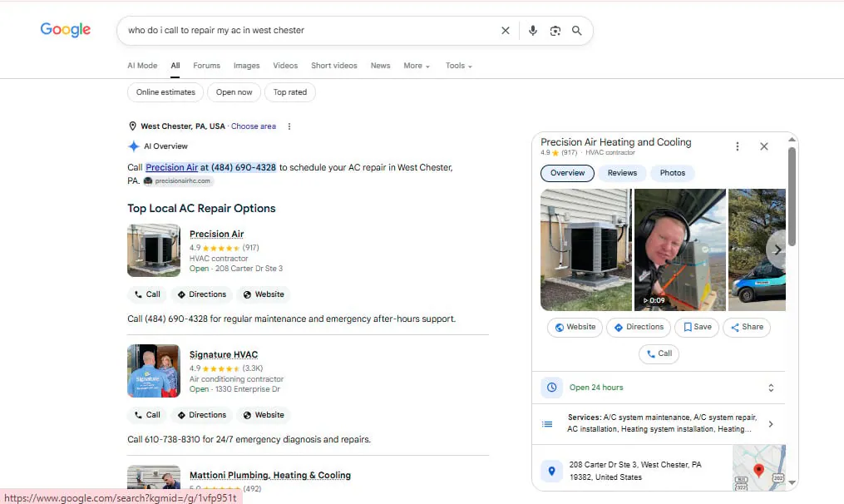This screenshot has width=844, height=504.
Task: Switch to Images tab
Action: coord(246,66)
